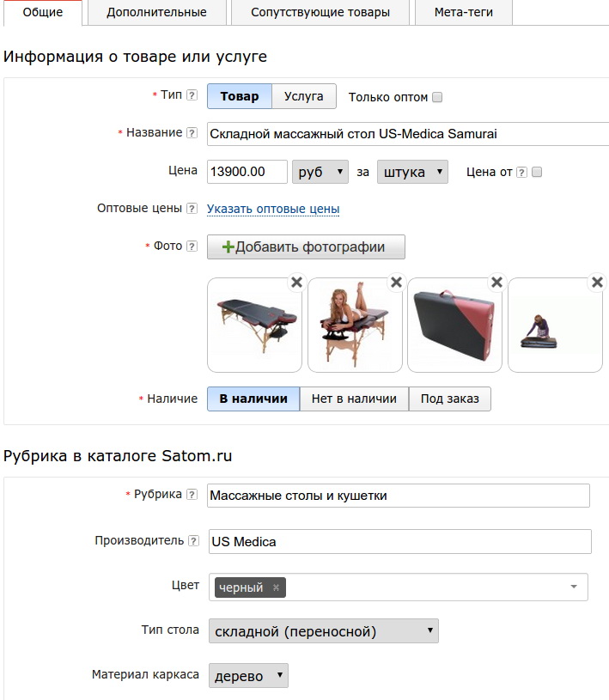Click help icon next to Оптовые цены
This screenshot has width=609, height=700.
(x=192, y=209)
